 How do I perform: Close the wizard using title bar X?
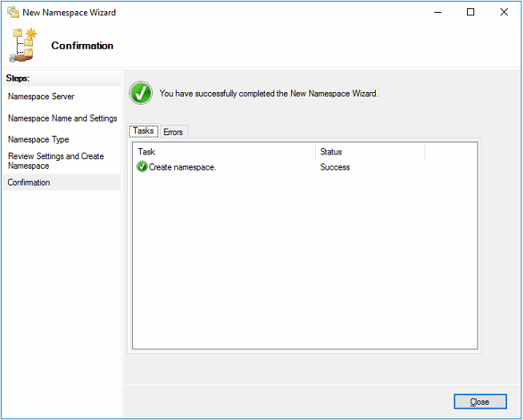coord(504,12)
